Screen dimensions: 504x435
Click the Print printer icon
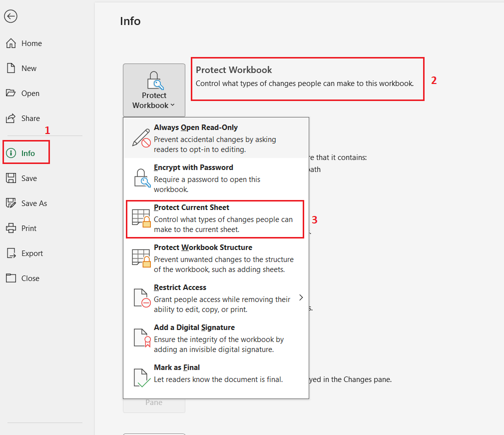(x=11, y=228)
